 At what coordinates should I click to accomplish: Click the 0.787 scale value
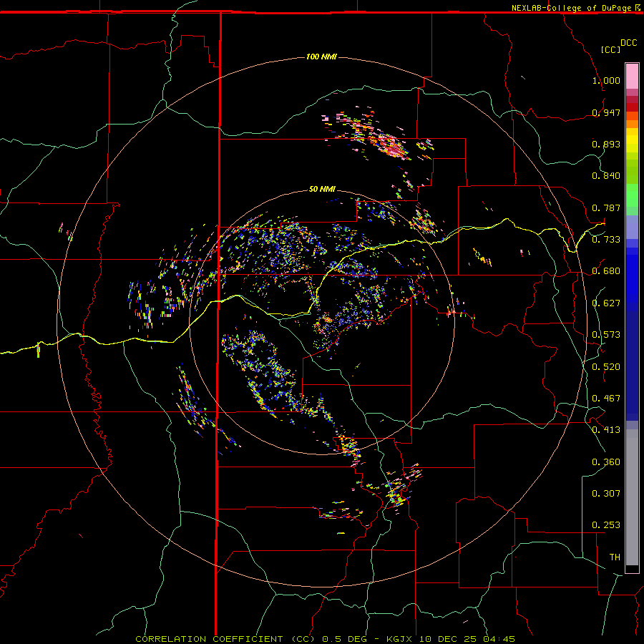[x=606, y=208]
